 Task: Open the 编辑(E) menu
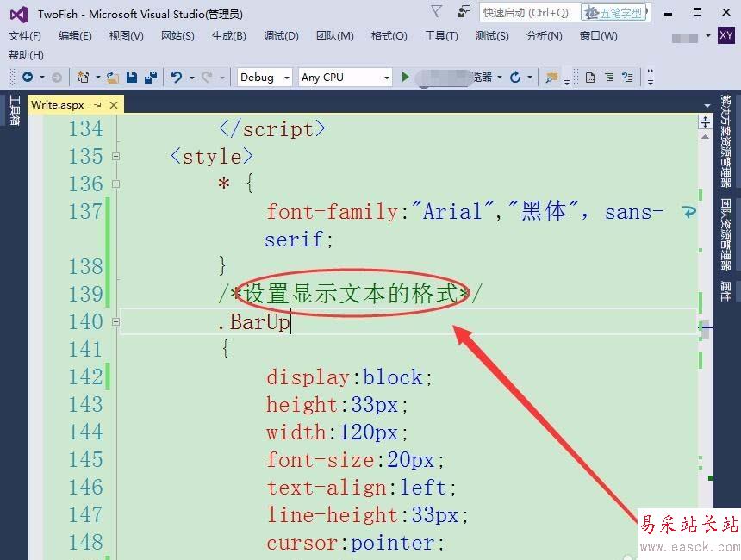75,36
